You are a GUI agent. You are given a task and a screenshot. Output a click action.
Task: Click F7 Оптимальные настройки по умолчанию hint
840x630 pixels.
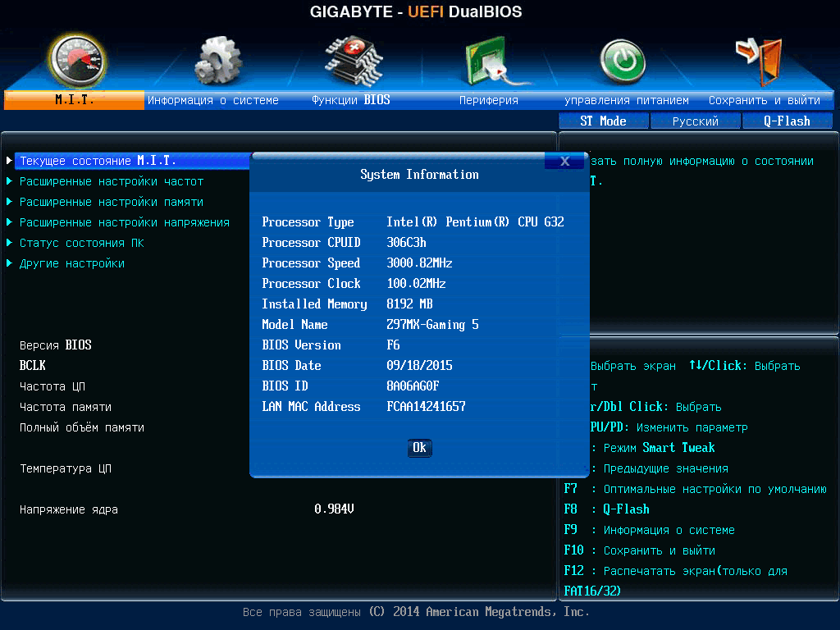tap(695, 489)
